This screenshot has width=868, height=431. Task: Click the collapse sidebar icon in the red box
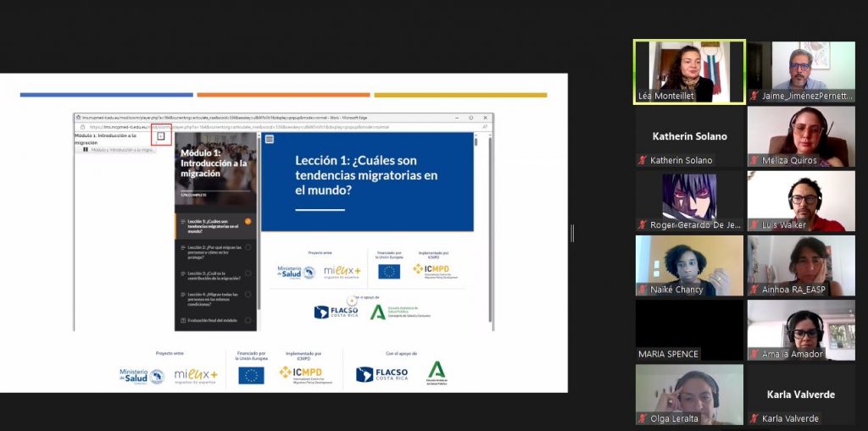(162, 135)
